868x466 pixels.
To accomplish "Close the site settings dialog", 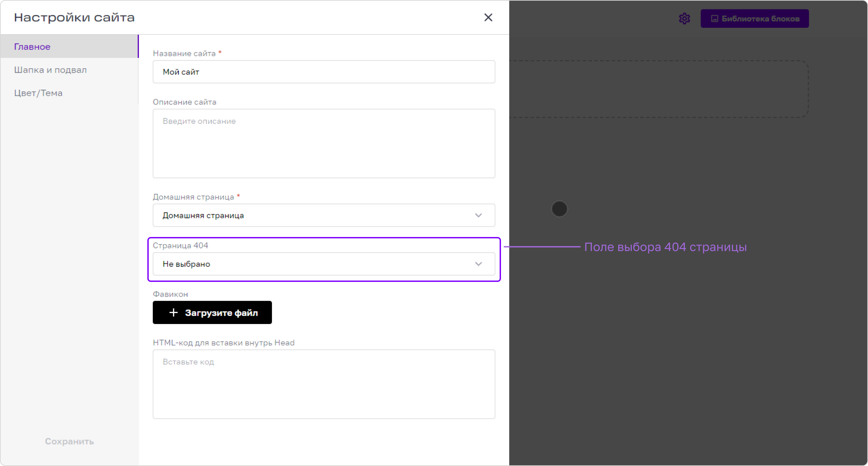I will (488, 17).
